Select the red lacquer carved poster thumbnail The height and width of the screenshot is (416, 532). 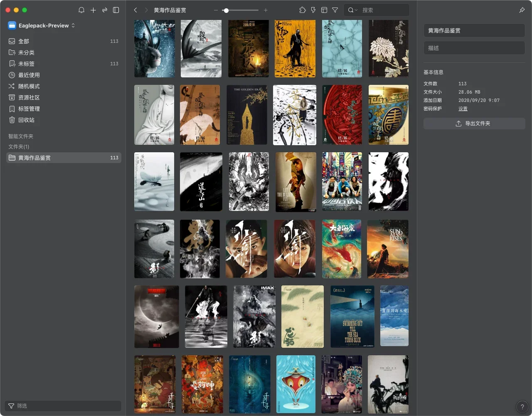coord(342,115)
